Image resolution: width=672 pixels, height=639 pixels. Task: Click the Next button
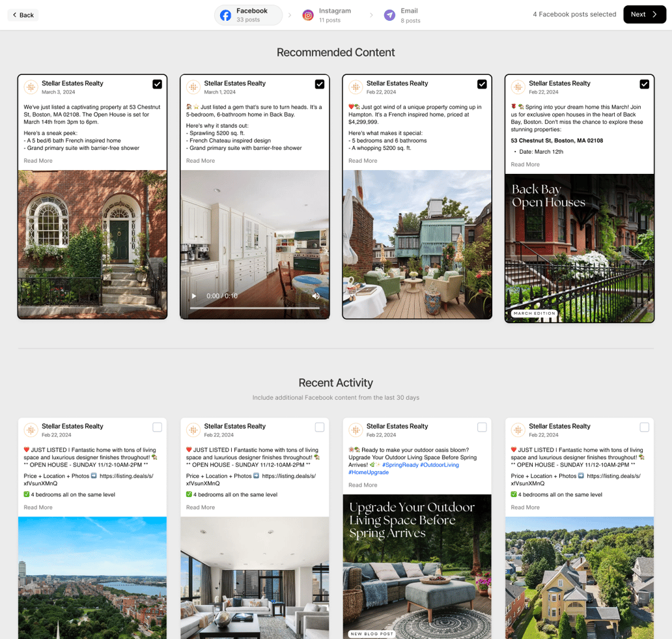coord(644,14)
